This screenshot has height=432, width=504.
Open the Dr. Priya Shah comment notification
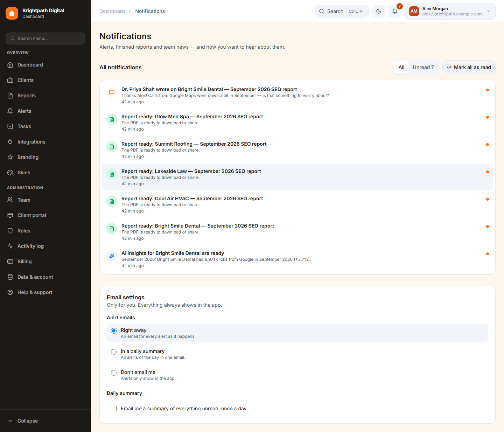pyautogui.click(x=297, y=96)
